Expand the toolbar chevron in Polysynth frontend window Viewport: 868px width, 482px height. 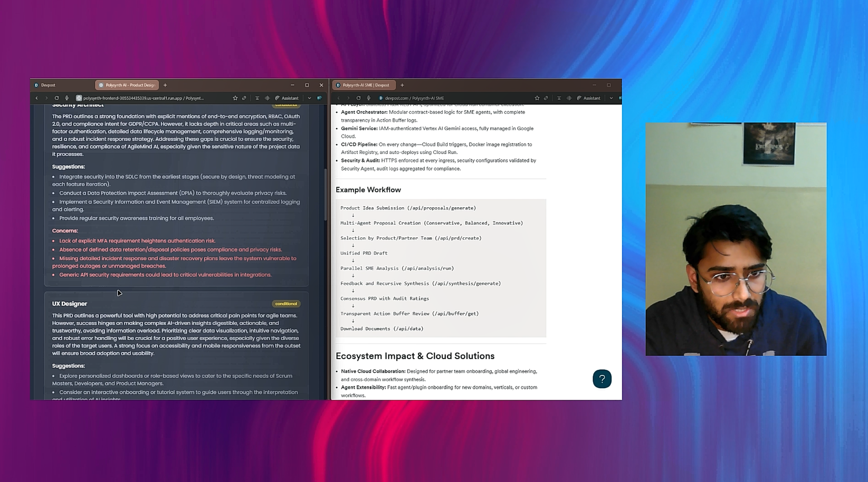pos(309,98)
